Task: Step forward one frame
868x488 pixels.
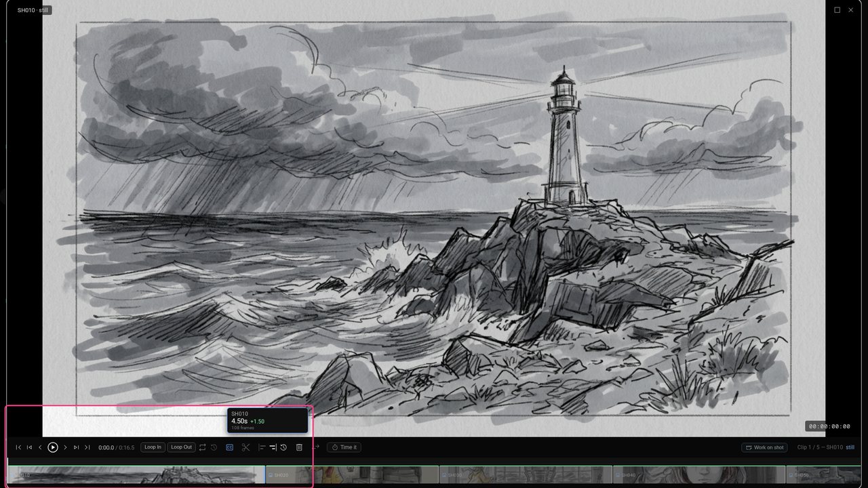Action: [x=65, y=447]
